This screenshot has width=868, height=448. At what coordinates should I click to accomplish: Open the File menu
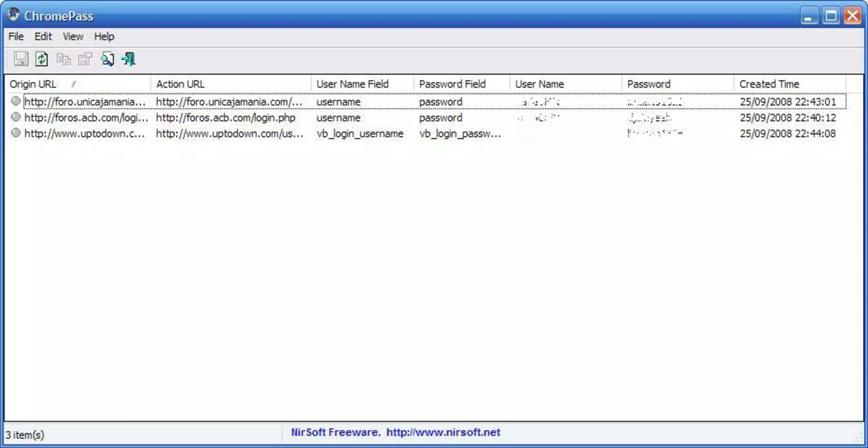tap(16, 36)
